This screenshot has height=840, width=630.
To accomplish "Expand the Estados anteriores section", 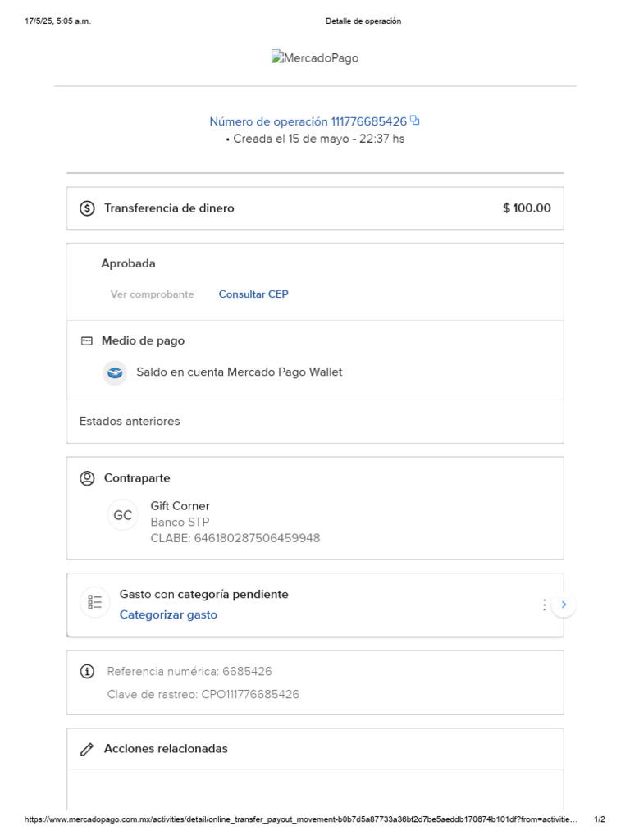I will click(x=130, y=422).
